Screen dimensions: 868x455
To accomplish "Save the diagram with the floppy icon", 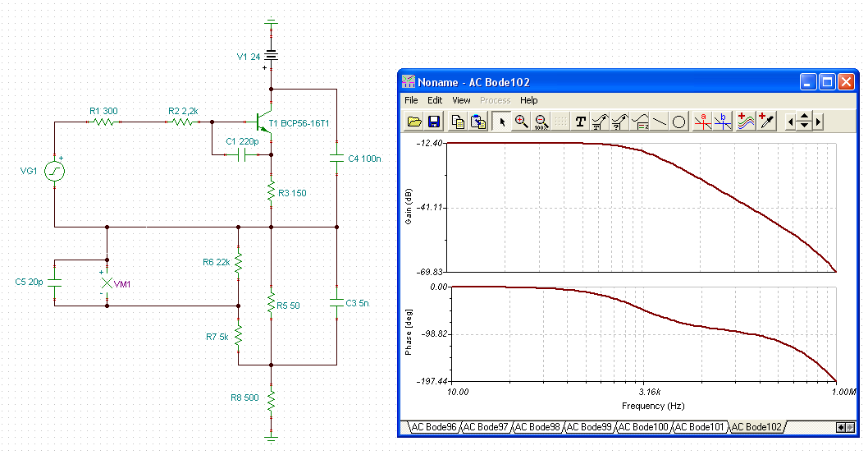I will click(x=434, y=122).
